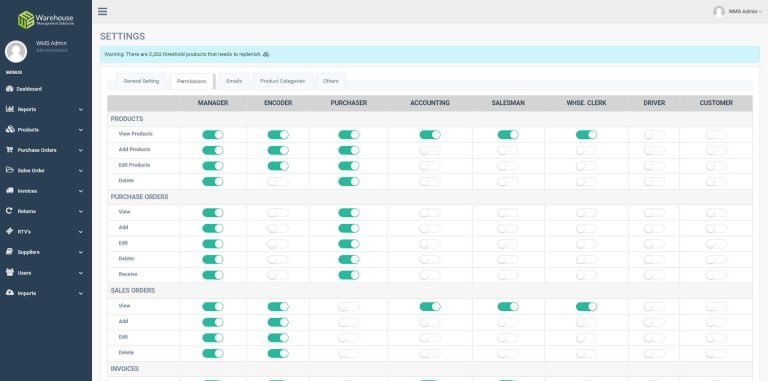768x381 pixels.
Task: Switch to the Others tab
Action: pyautogui.click(x=331, y=81)
